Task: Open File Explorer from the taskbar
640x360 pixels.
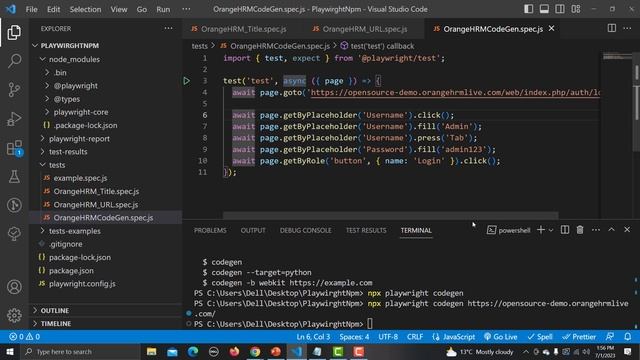Action: coord(152,351)
